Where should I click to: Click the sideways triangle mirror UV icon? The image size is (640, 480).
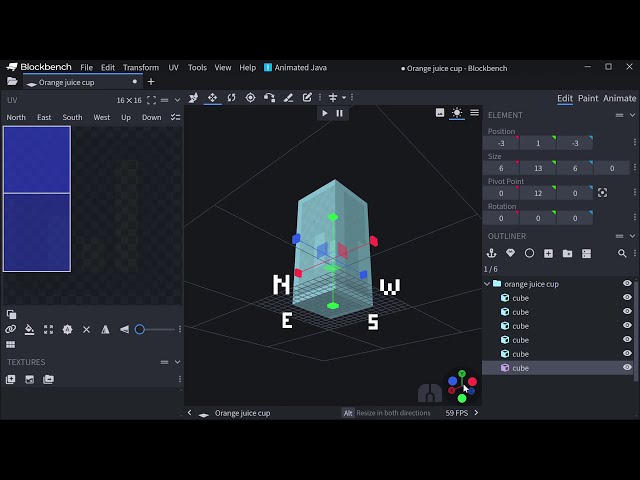coord(124,329)
